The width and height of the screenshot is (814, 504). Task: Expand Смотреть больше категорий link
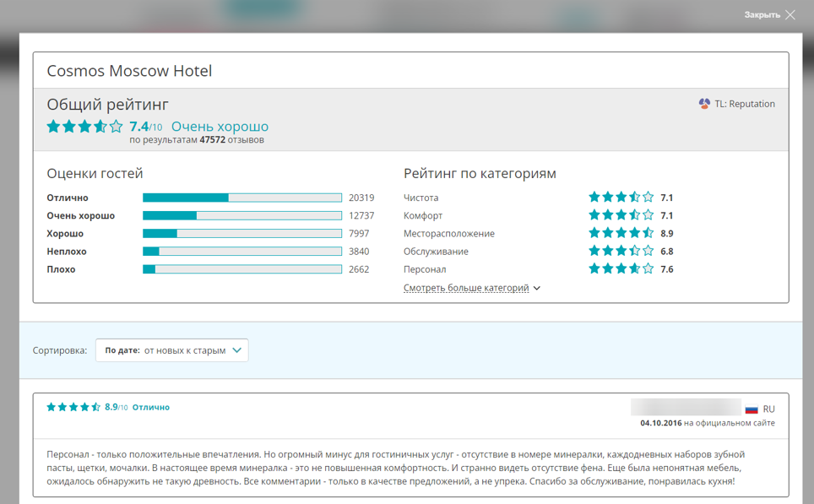click(x=466, y=288)
